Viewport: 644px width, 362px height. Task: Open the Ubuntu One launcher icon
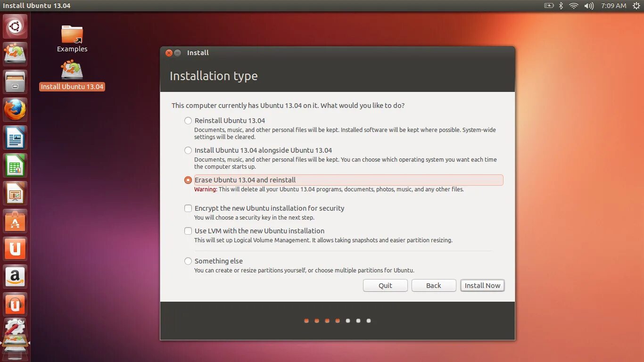[x=15, y=248]
